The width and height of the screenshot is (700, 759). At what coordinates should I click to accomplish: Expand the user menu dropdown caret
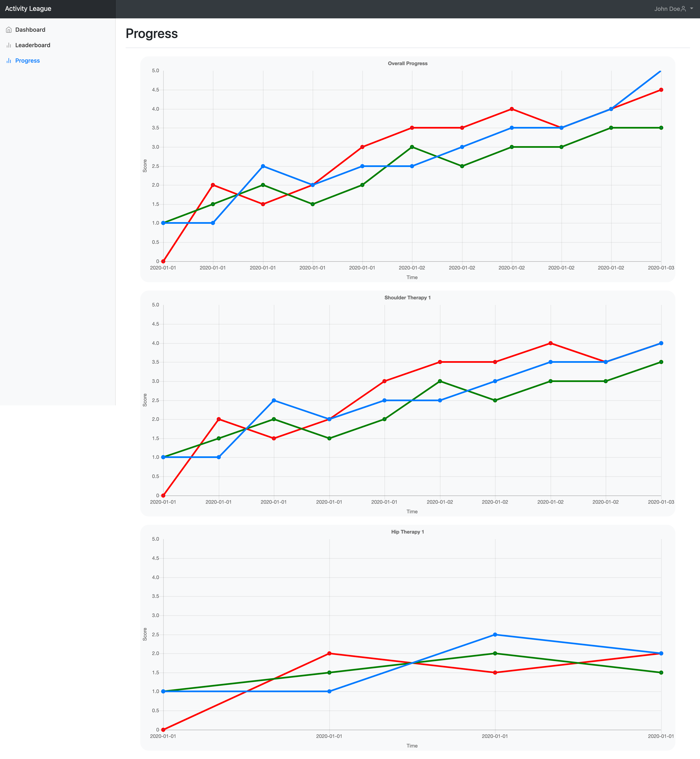pyautogui.click(x=692, y=8)
